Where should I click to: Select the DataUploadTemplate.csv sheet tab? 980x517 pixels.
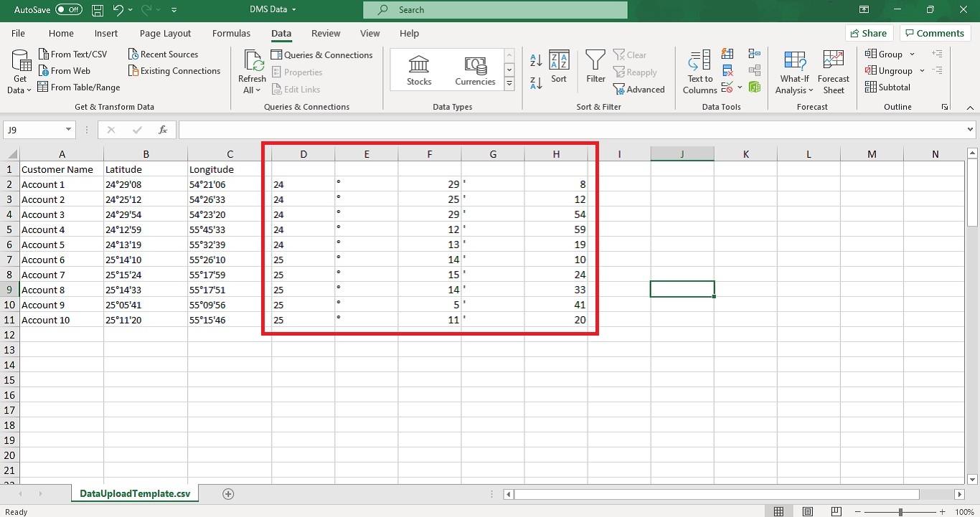click(x=134, y=493)
